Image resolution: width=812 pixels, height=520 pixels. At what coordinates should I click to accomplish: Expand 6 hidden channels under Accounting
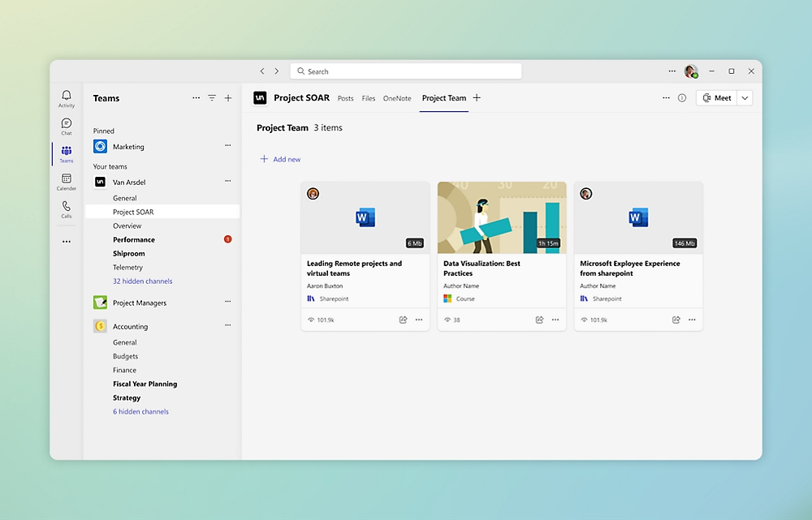pyautogui.click(x=140, y=412)
